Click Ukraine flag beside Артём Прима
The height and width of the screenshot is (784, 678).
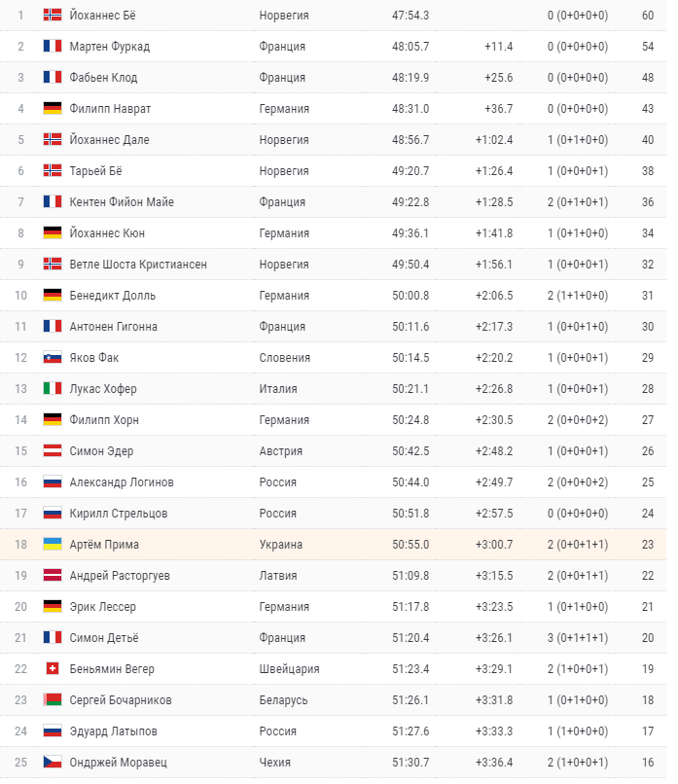coord(52,544)
